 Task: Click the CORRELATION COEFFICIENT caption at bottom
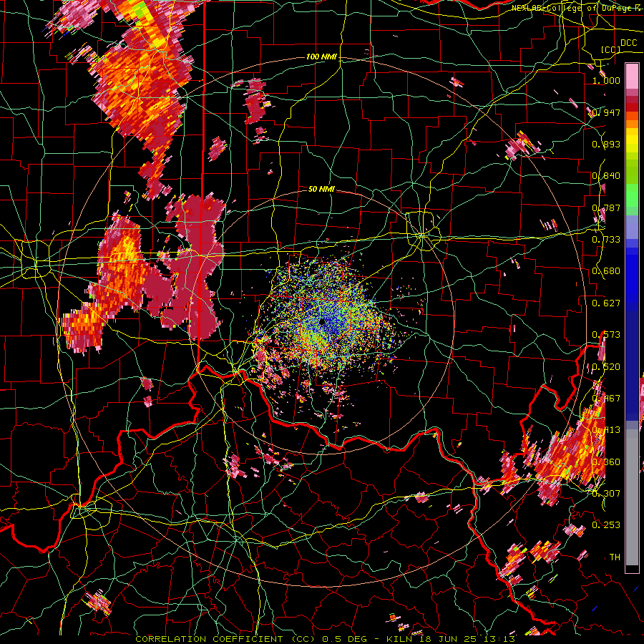pyautogui.click(x=210, y=639)
